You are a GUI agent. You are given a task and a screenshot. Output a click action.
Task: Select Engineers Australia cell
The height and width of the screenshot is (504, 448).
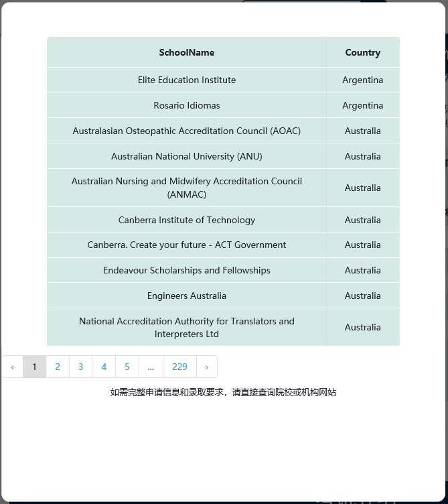click(x=187, y=296)
